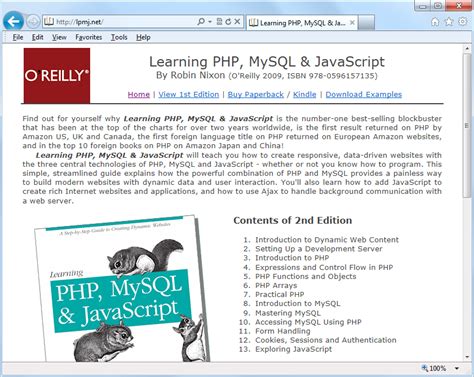
Task: Follow the Home page link
Action: pyautogui.click(x=139, y=94)
